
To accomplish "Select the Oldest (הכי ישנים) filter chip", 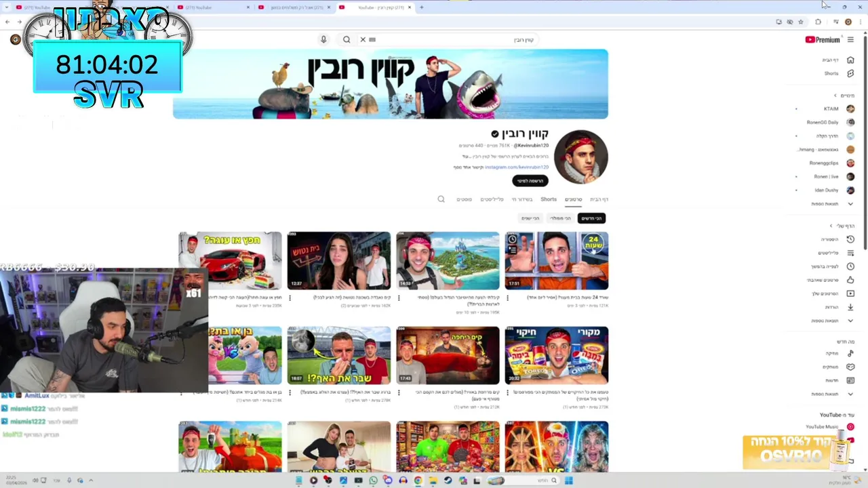I will click(530, 218).
